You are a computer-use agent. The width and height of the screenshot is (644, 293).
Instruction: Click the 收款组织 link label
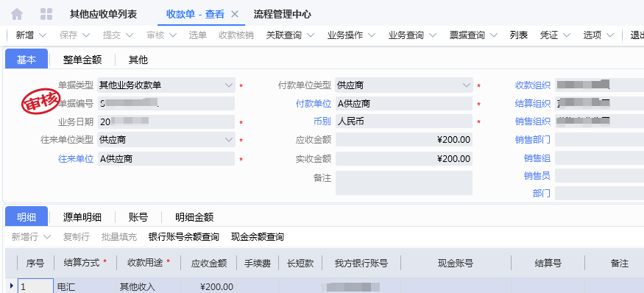(533, 85)
